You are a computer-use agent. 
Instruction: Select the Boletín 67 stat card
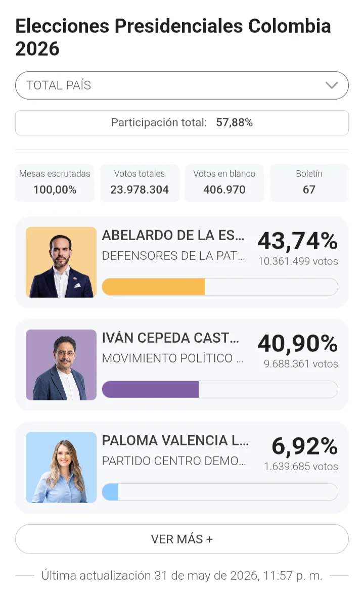pos(309,183)
